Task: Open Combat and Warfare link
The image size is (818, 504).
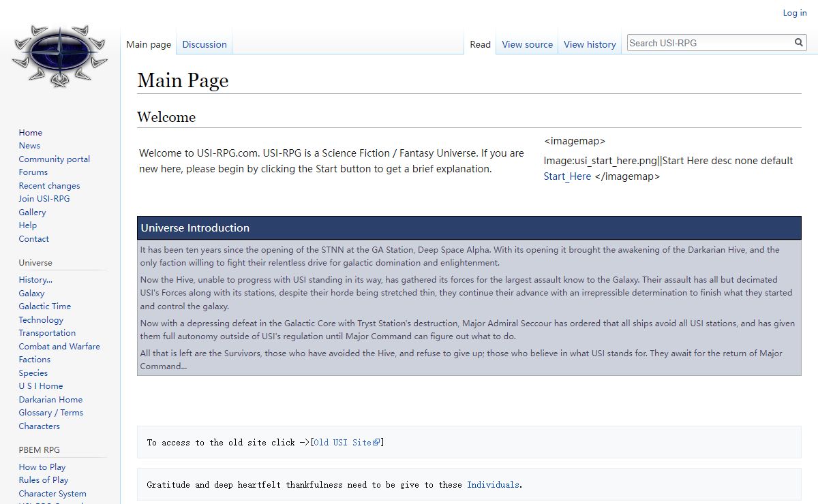Action: point(59,346)
